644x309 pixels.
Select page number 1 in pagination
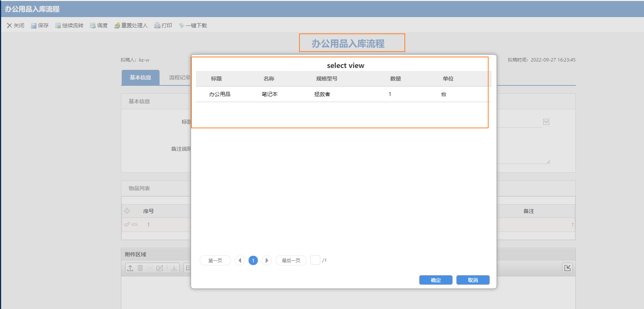pos(253,260)
